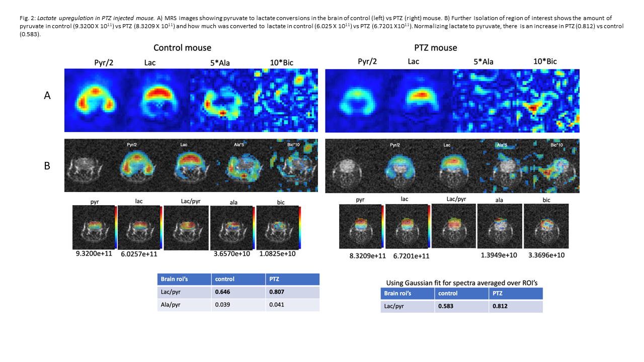The width and height of the screenshot is (644, 362).
Task: Click the control 10*Bic heatmap in row A
Action: click(x=287, y=101)
